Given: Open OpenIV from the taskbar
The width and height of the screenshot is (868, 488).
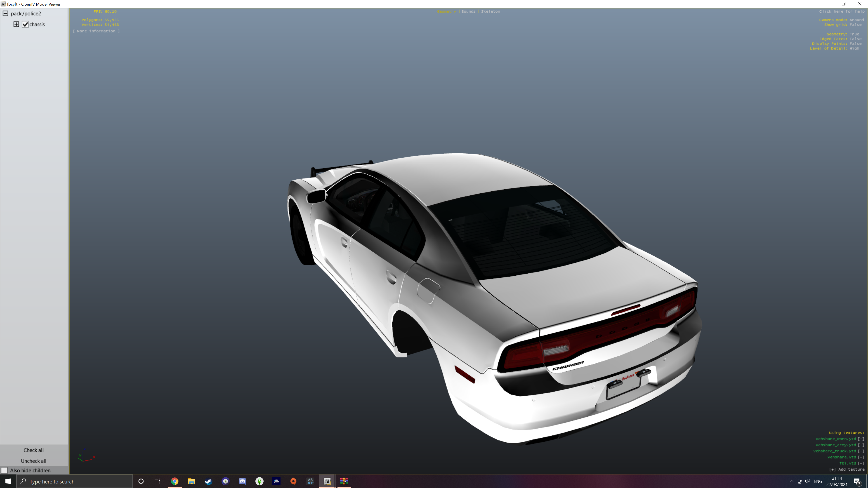Looking at the screenshot, I should (327, 481).
